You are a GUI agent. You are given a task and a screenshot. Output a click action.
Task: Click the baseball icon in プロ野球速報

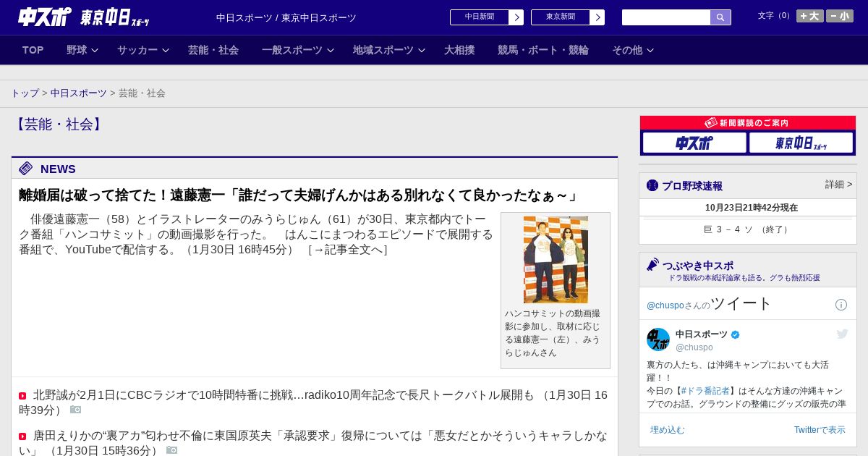tap(652, 185)
